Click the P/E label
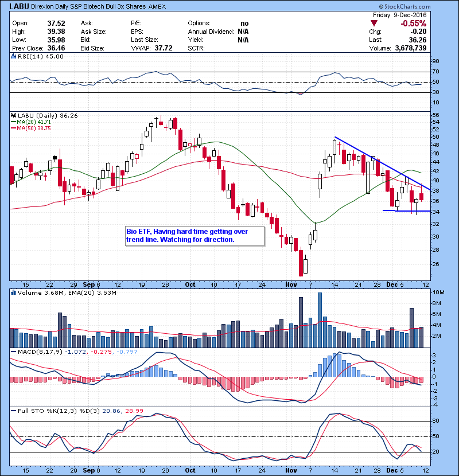Image resolution: width=459 pixels, height=476 pixels. click(x=136, y=24)
